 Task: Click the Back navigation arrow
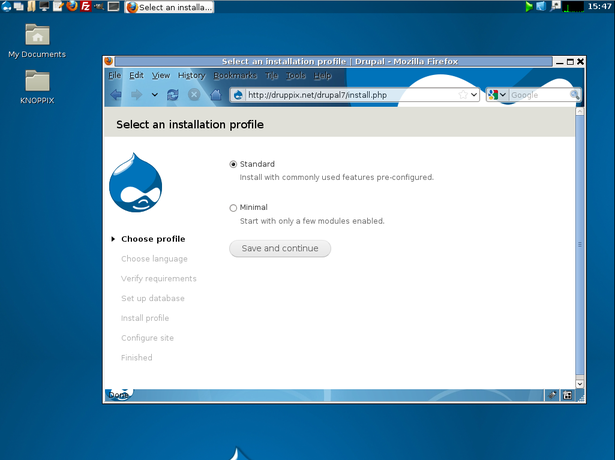point(116,95)
